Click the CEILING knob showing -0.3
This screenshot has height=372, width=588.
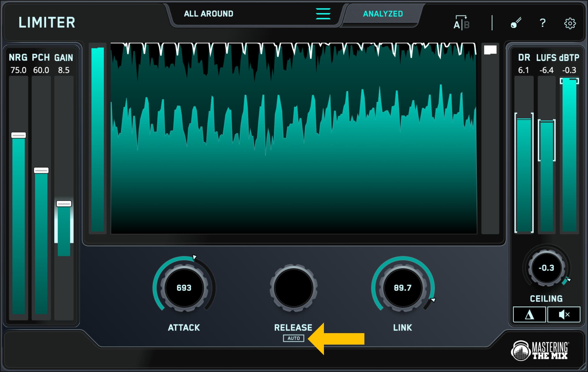[546, 268]
